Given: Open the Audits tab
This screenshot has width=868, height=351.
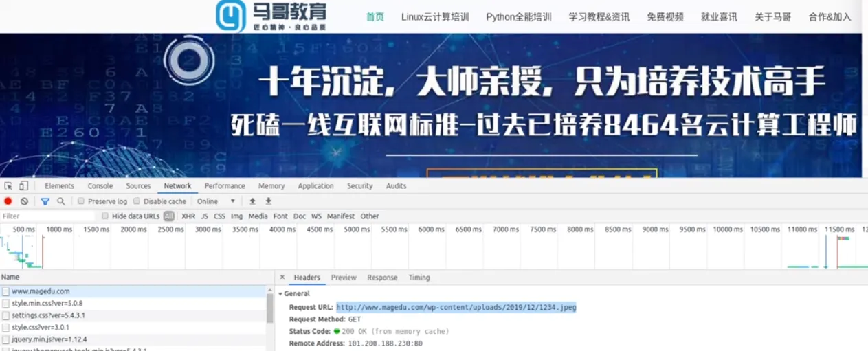Looking at the screenshot, I should [x=396, y=186].
